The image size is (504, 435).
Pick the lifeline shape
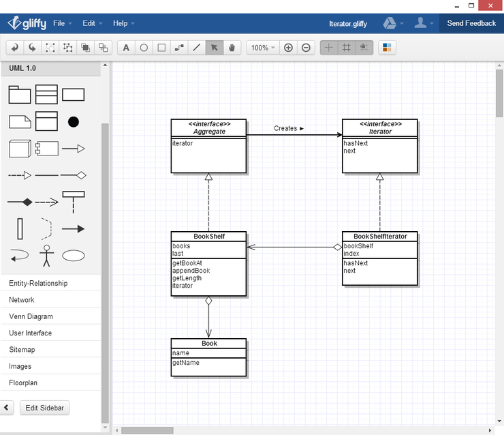(x=74, y=202)
